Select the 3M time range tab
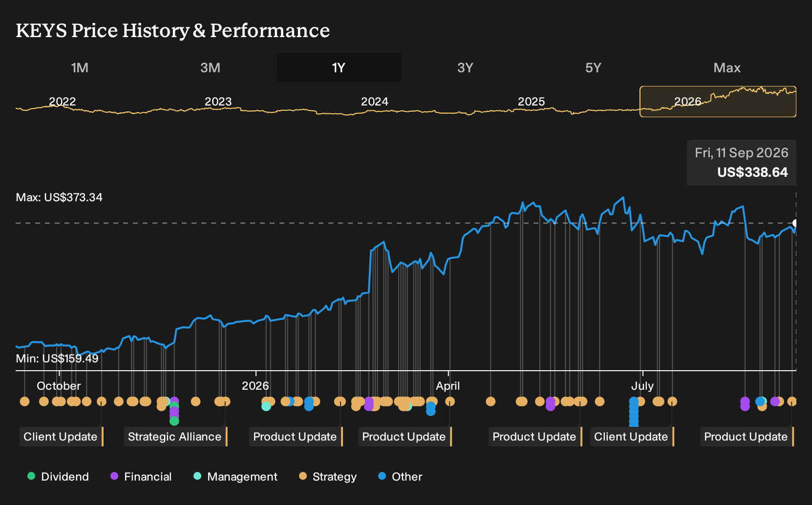Viewport: 812px width, 505px height. click(210, 67)
